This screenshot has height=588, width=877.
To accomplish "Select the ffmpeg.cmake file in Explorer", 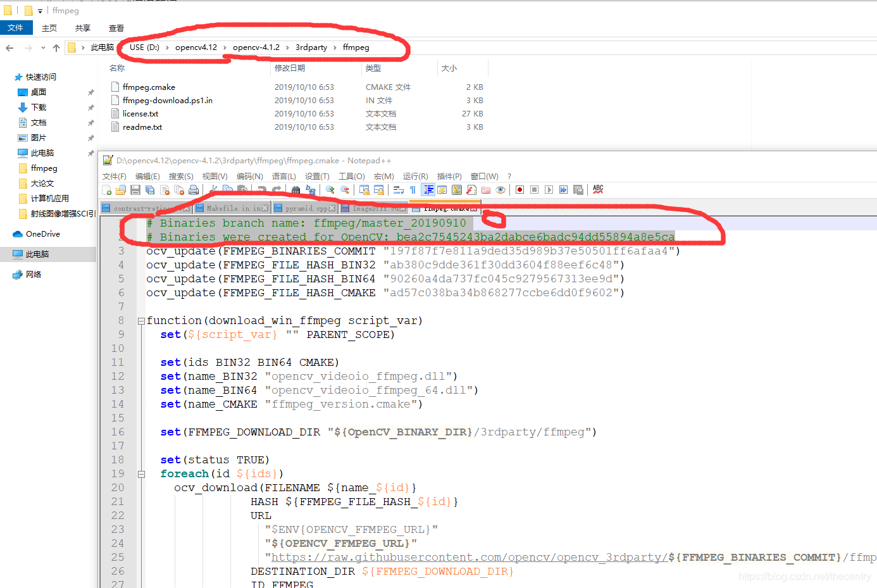I will (149, 87).
